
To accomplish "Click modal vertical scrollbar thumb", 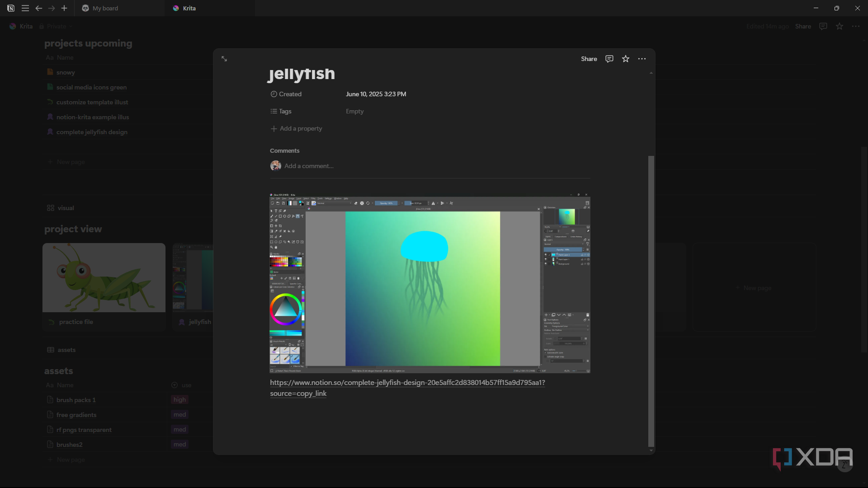I will point(651,301).
